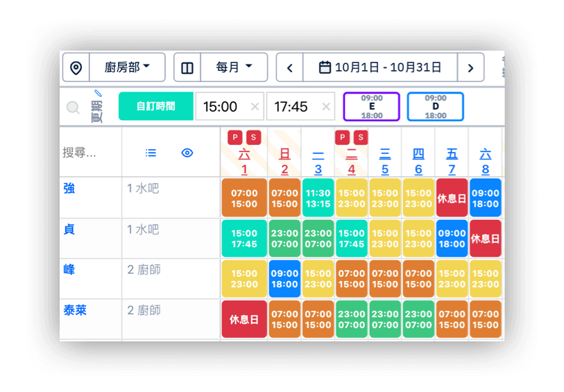Select 強's 09:00-18:00 shift on day 8
The height and width of the screenshot is (392, 564).
coord(485,198)
